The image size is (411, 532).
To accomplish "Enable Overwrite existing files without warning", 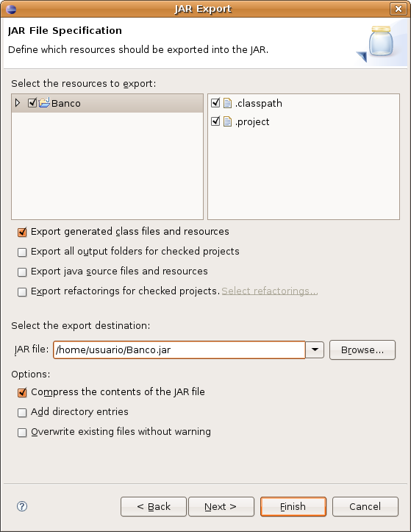I will pos(22,433).
